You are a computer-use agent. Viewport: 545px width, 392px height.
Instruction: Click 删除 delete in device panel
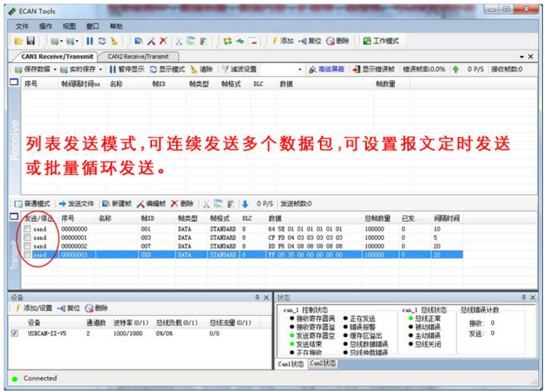(x=97, y=308)
